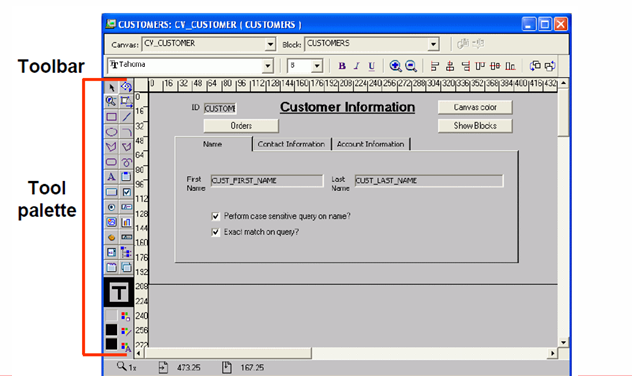Click the vertical scrollbar down arrow
Screen dimensions: 632x376
pos(563,343)
